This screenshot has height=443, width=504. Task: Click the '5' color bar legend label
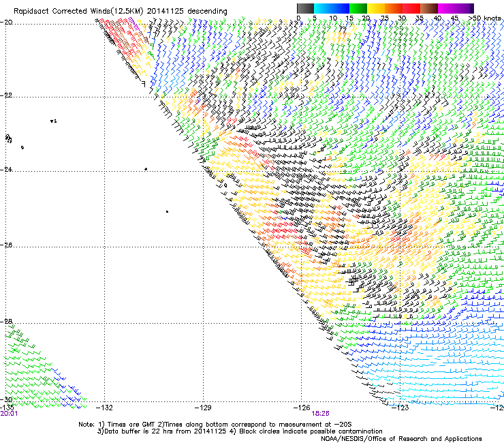click(x=315, y=18)
